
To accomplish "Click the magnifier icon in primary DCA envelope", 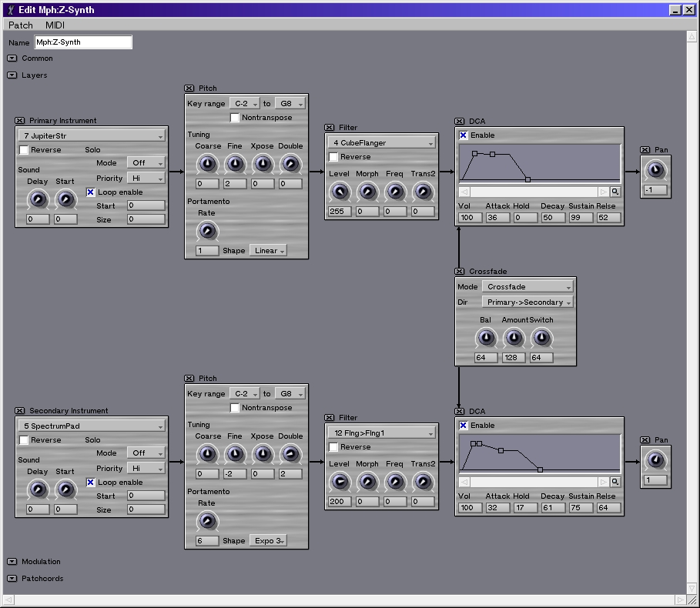I will point(615,192).
